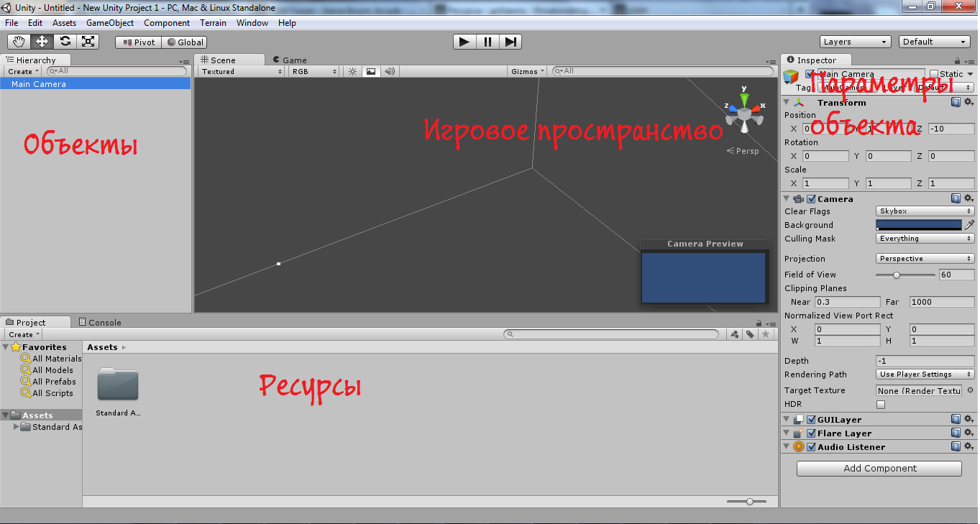Open the Create dropdown in Hierarchy panel
The image size is (980, 524).
point(24,71)
